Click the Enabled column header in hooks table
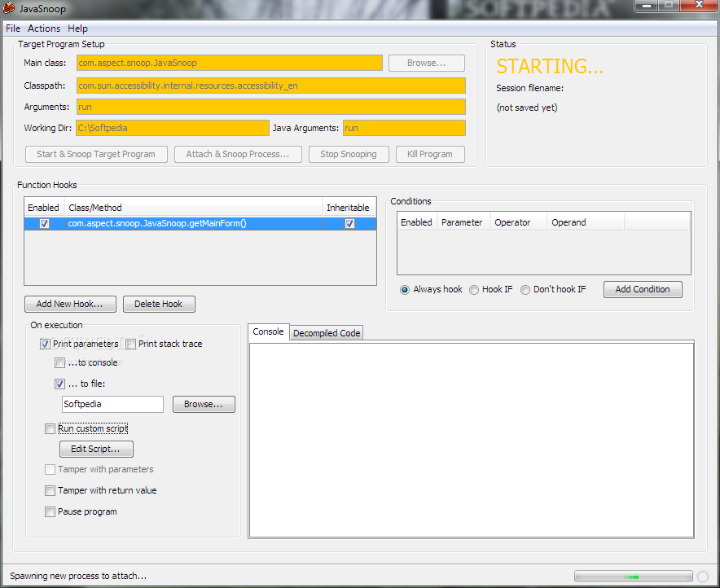 pos(44,208)
